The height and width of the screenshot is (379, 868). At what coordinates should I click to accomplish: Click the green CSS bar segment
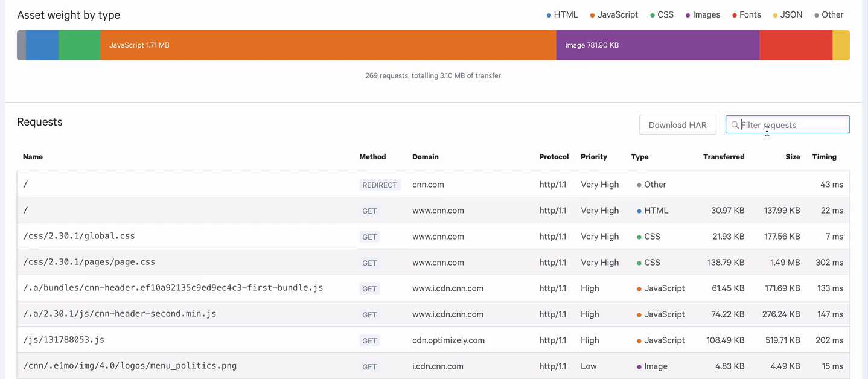click(79, 45)
